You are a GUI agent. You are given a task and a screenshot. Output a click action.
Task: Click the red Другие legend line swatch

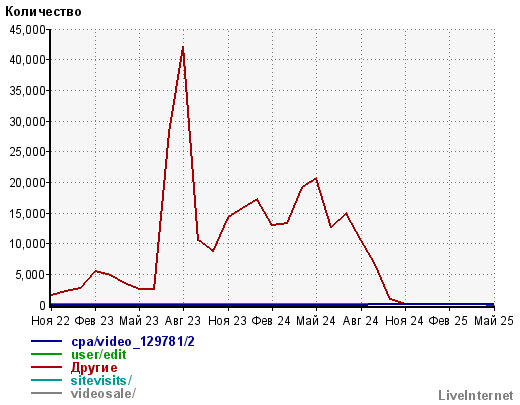pyautogui.click(x=46, y=367)
